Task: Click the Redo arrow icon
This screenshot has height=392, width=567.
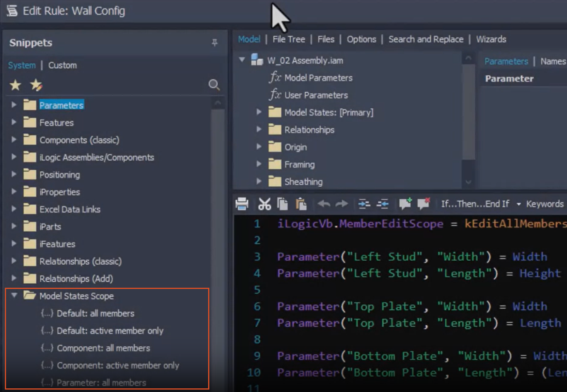Action: [341, 204]
